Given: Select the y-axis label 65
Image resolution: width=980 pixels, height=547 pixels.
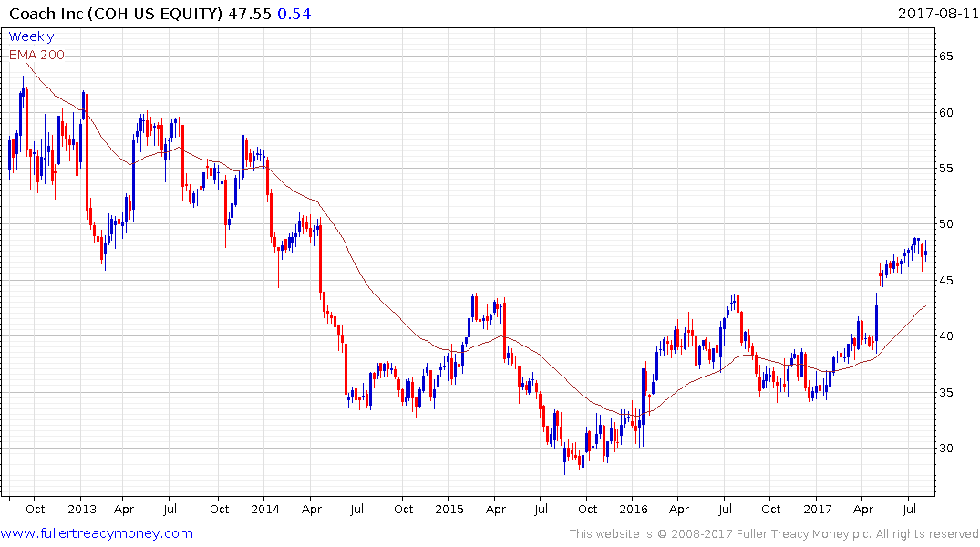Looking at the screenshot, I should pyautogui.click(x=945, y=57).
